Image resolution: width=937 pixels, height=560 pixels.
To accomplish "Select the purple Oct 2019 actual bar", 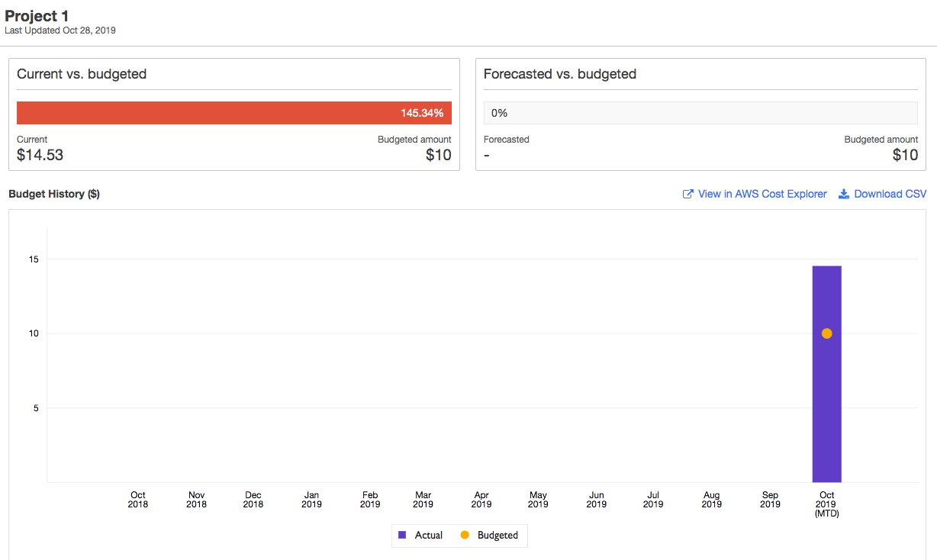I will 826,412.
